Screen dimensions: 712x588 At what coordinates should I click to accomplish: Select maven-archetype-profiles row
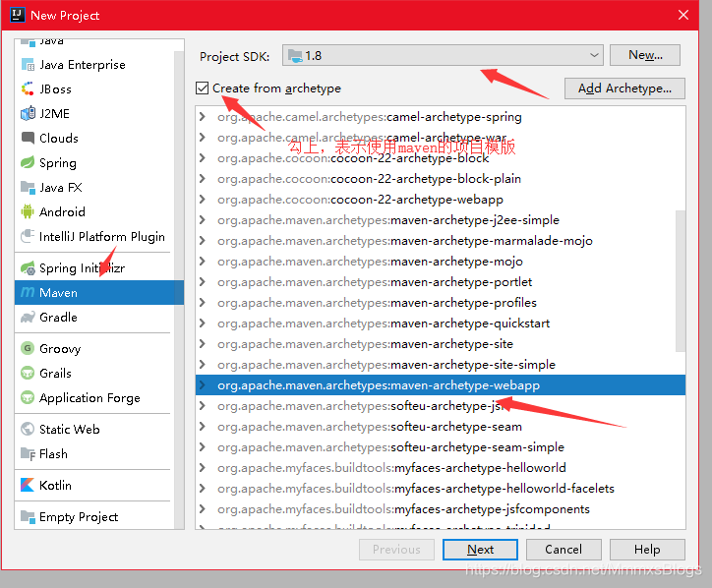[x=440, y=303]
